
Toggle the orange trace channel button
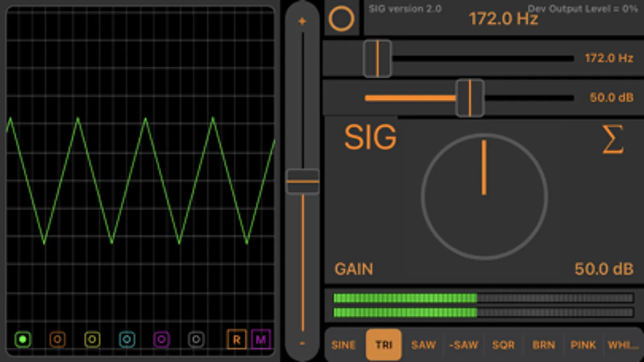click(57, 339)
